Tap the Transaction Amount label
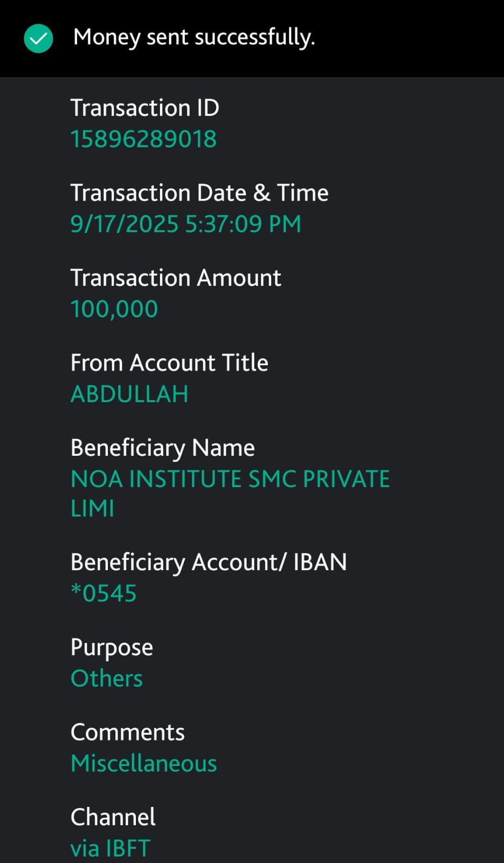Viewport: 504px width, 863px height. tap(176, 278)
